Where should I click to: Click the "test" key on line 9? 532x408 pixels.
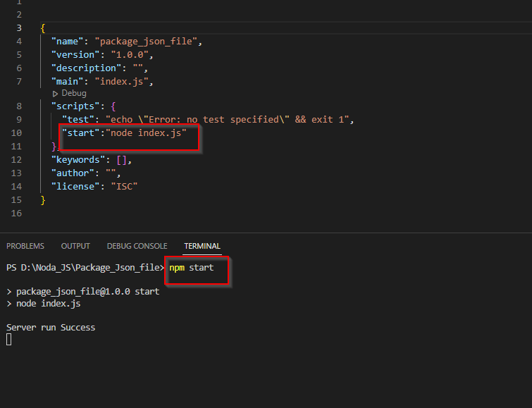pyautogui.click(x=78, y=120)
